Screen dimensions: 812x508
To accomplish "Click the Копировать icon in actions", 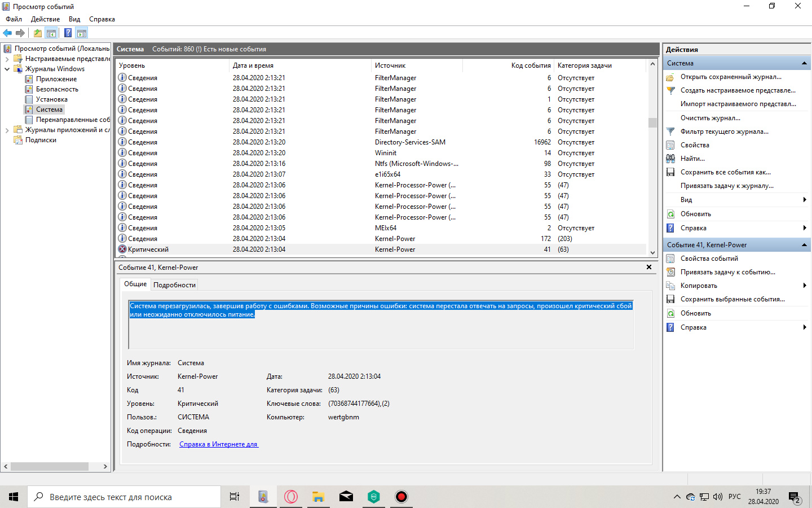I will (x=670, y=286).
